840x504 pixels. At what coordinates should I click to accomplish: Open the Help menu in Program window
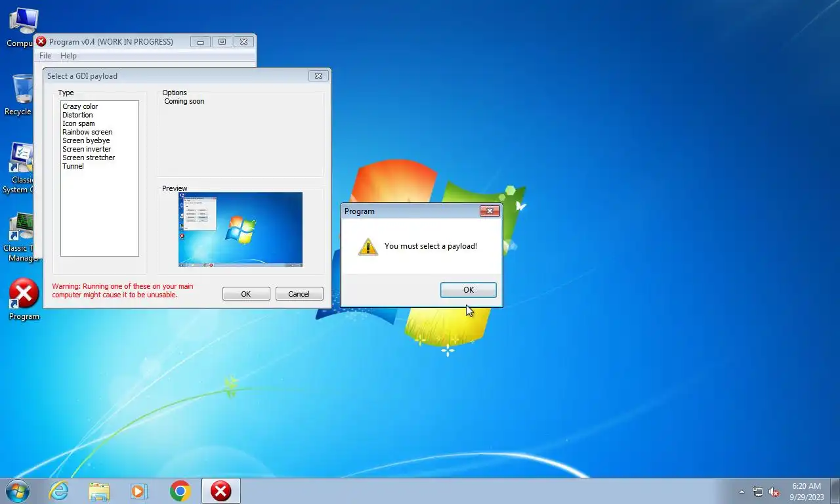68,56
